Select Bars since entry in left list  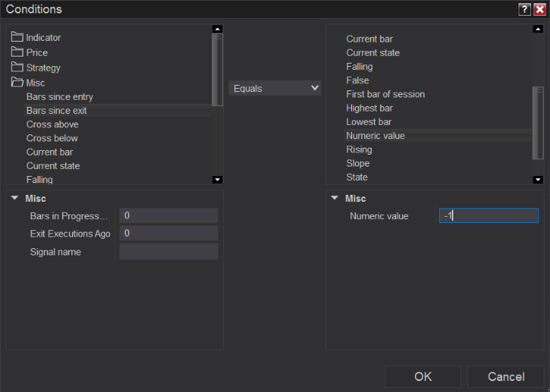click(60, 97)
